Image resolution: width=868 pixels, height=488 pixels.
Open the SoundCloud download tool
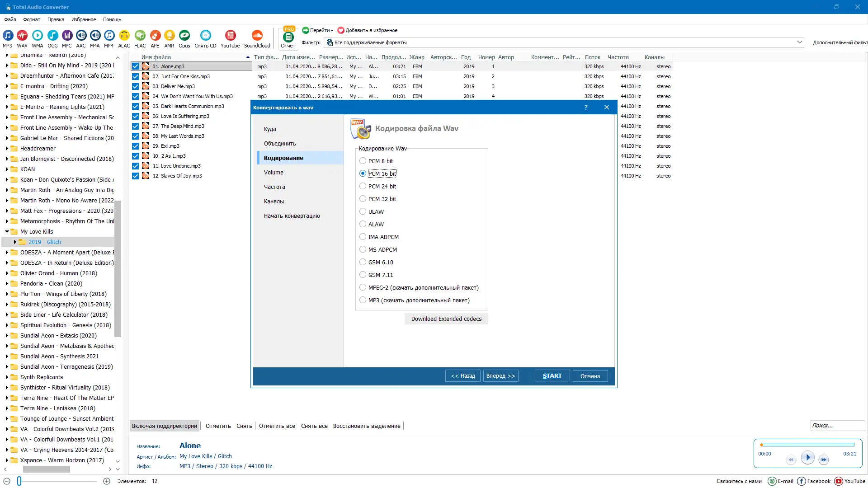coord(257,36)
